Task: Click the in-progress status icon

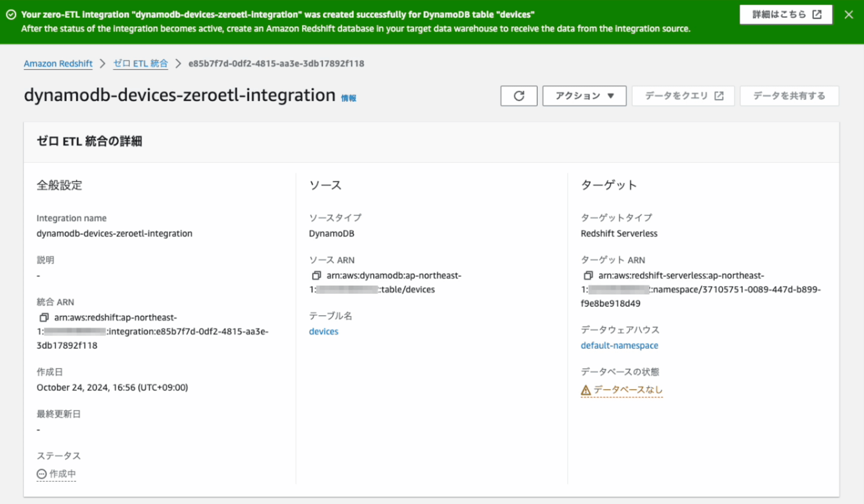Action: (x=41, y=474)
